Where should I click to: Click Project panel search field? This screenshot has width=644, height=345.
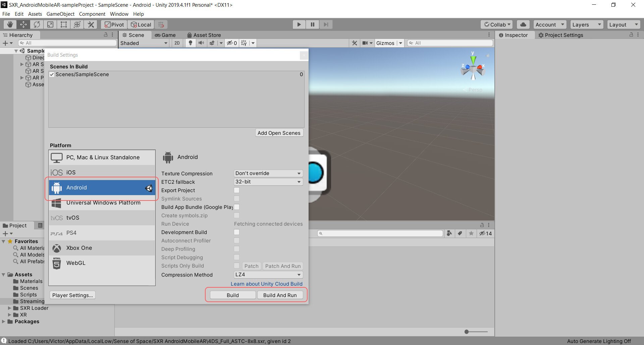380,233
